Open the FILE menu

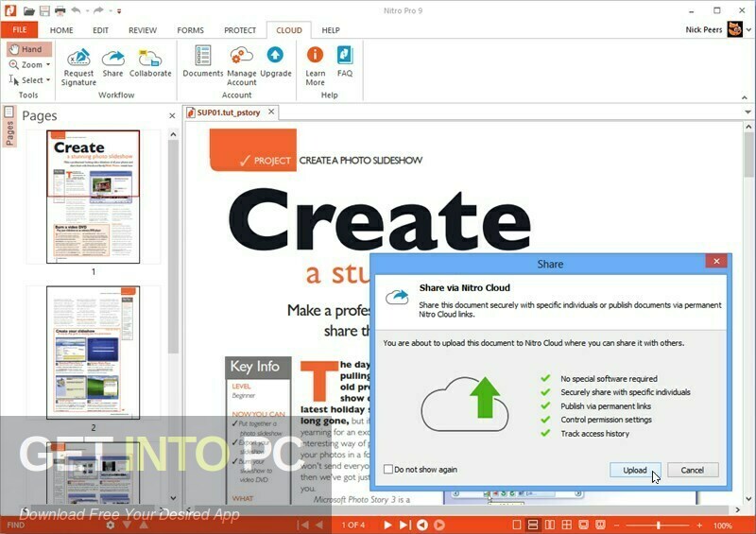tap(19, 30)
